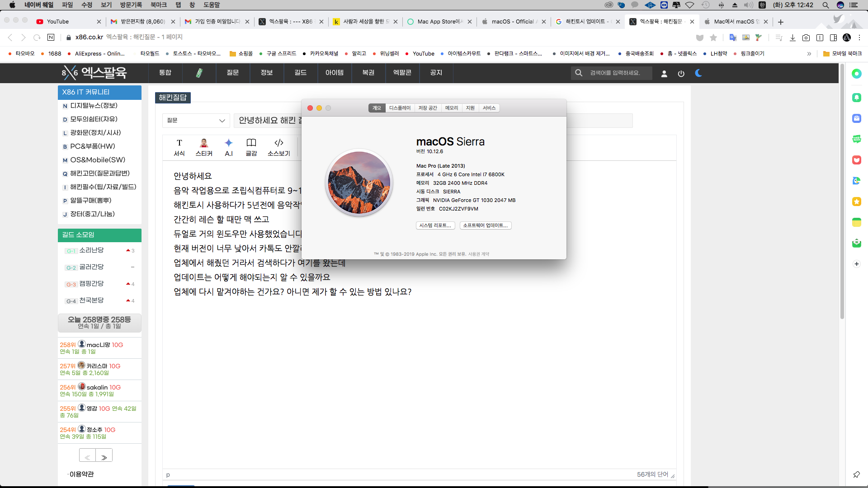868x488 pixels.
Task: Pin the sidebar with the pin icon
Action: coord(857,474)
